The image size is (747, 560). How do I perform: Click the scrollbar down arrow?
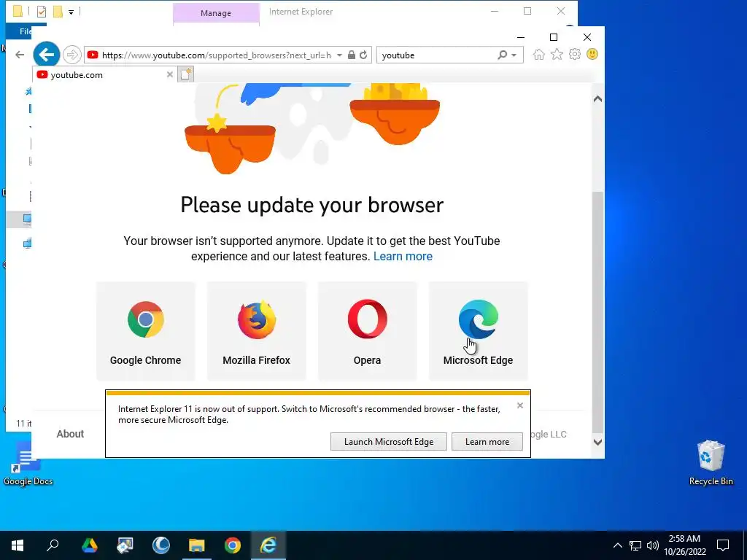click(x=598, y=442)
